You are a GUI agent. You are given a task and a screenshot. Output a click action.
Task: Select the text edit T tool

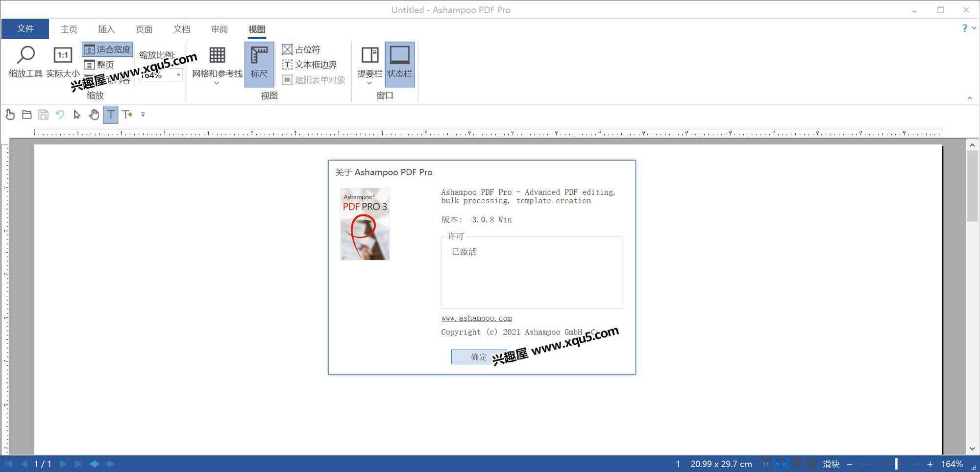coord(111,115)
